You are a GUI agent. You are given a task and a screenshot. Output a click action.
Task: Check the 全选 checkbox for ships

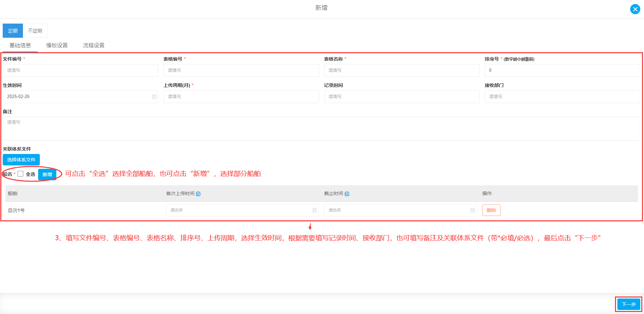21,174
